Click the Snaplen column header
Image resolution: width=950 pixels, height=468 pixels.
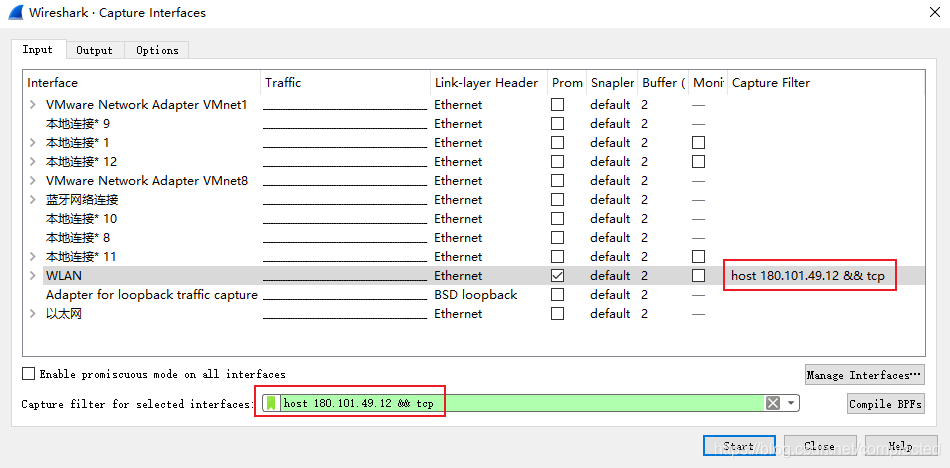click(x=613, y=83)
